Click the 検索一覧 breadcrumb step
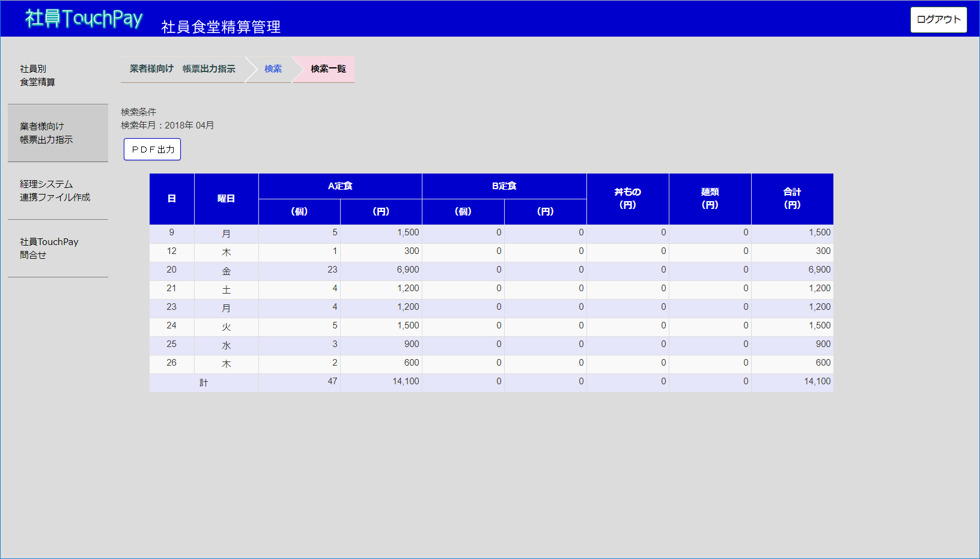The image size is (980, 559). tap(328, 69)
